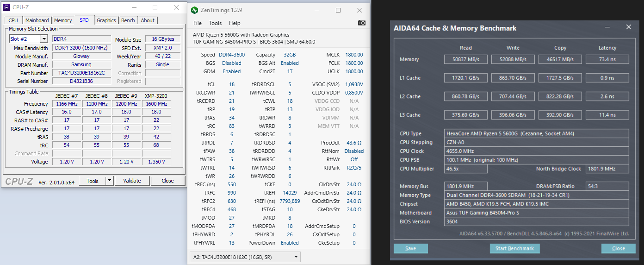Image resolution: width=644 pixels, height=265 pixels.
Task: Click the Module Manuf. Gloway field
Action: (x=81, y=56)
